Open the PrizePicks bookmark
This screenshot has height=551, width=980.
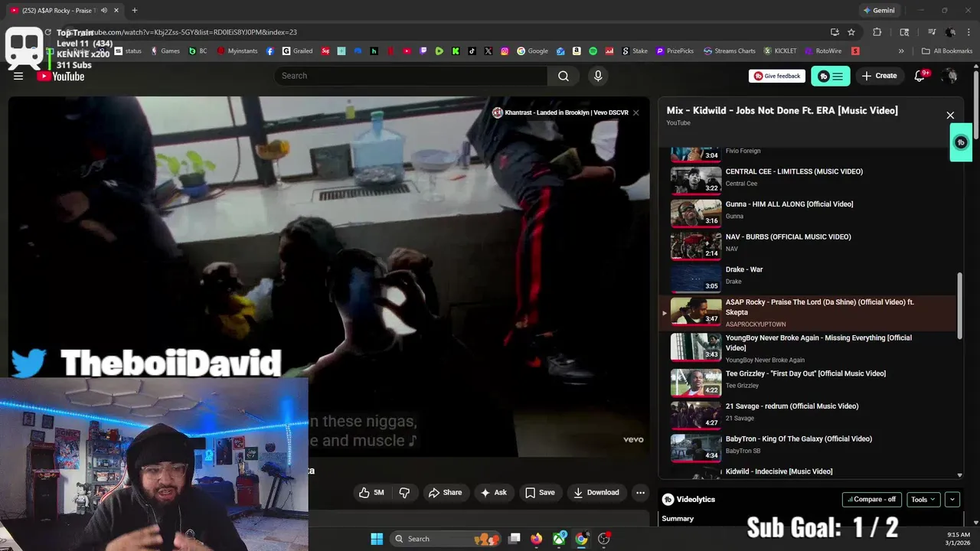(675, 51)
